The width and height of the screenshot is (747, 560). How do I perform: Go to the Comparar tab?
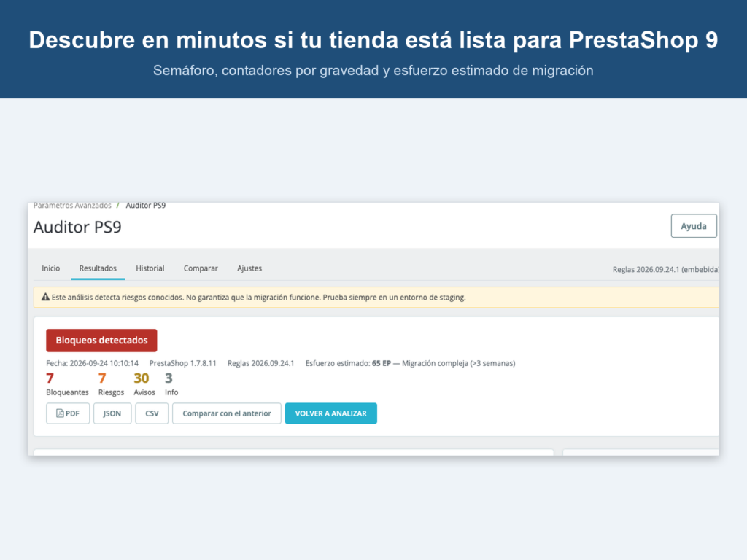pyautogui.click(x=201, y=268)
